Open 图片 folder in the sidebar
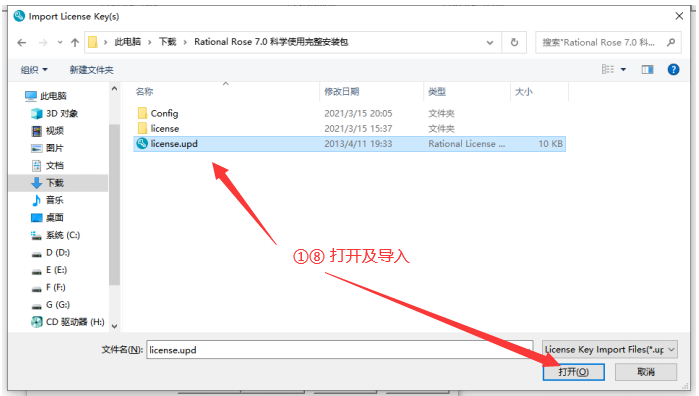The height and width of the screenshot is (396, 699). (x=47, y=148)
